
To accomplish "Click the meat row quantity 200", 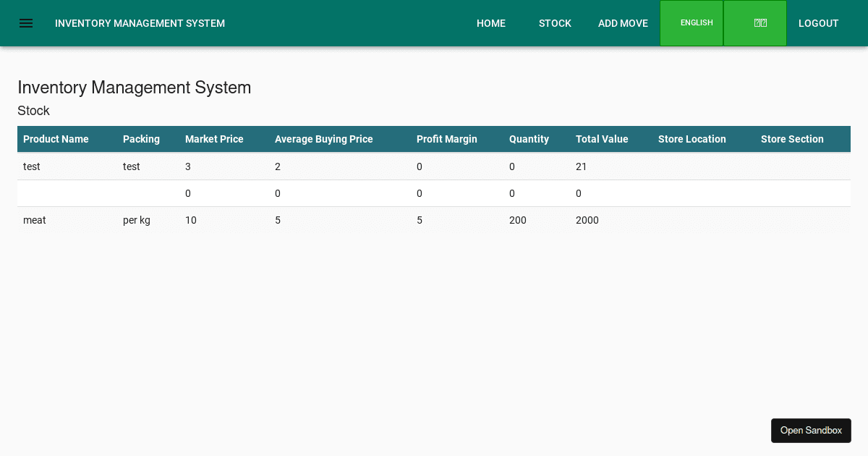I will [518, 220].
